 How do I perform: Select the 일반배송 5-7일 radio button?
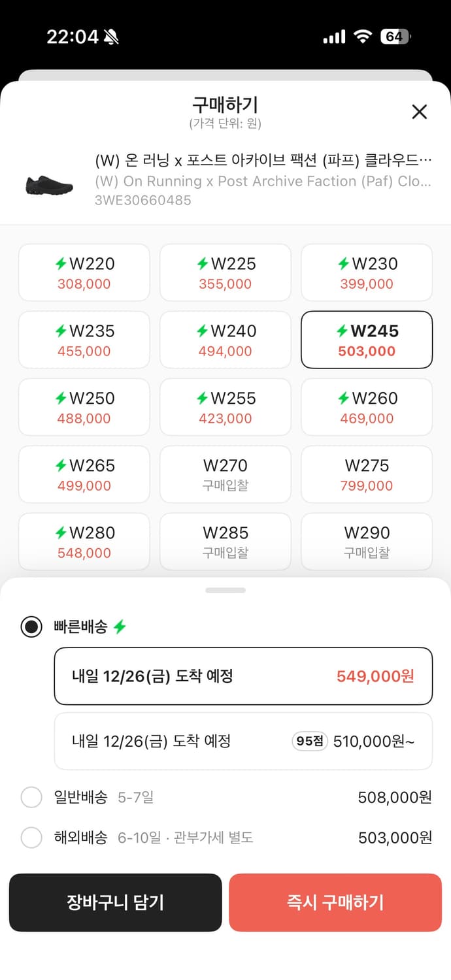(31, 797)
